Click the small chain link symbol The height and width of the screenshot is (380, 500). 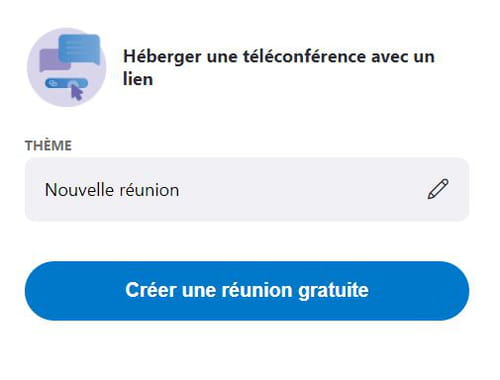click(53, 83)
